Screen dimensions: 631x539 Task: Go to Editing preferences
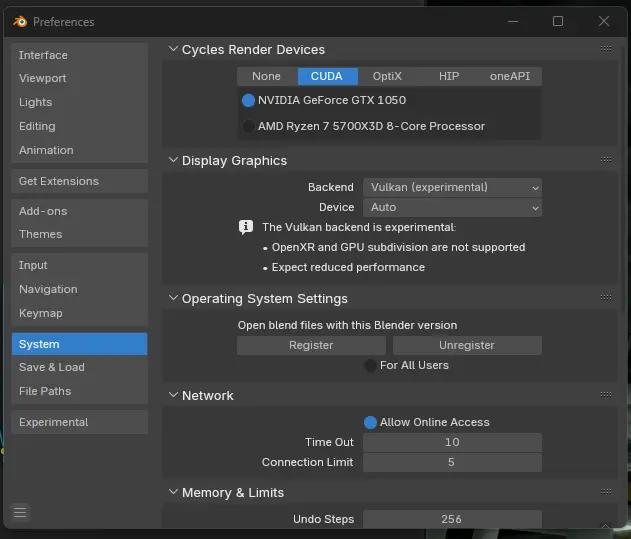(x=79, y=126)
